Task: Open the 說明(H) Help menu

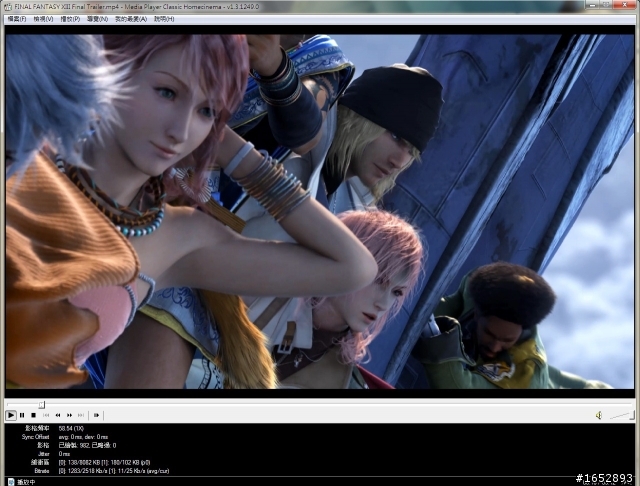Action: 164,19
